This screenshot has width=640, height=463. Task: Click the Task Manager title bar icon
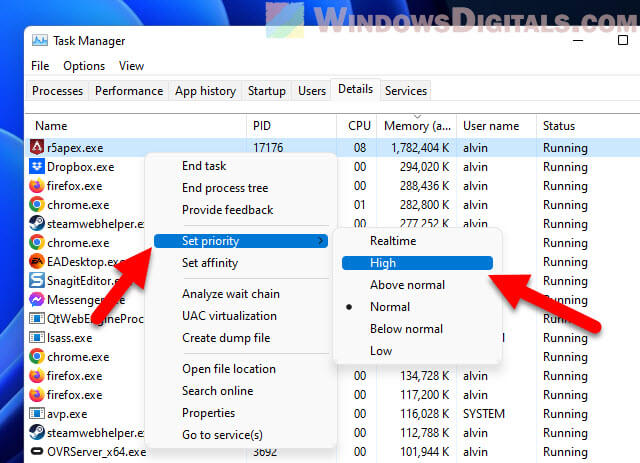[x=40, y=40]
